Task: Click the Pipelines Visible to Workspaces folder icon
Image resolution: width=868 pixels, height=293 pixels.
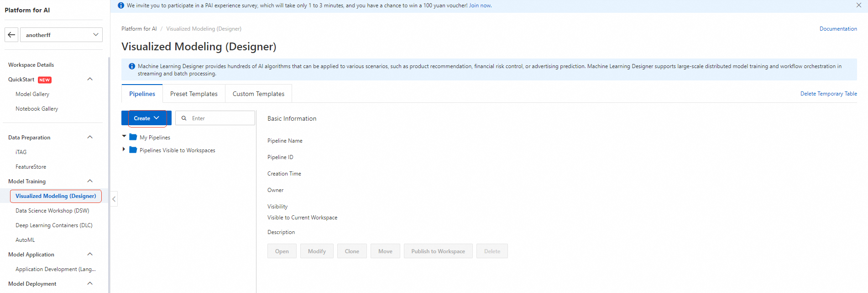Action: coord(133,150)
